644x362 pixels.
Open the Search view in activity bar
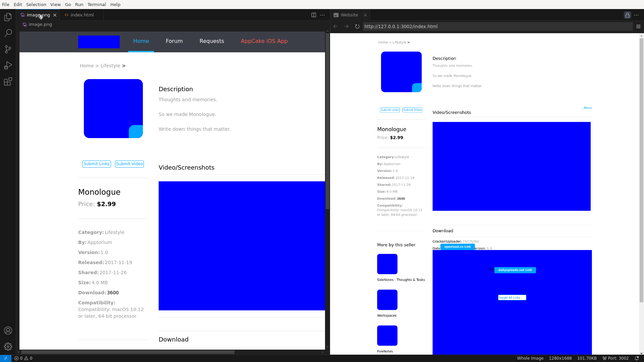[x=8, y=33]
